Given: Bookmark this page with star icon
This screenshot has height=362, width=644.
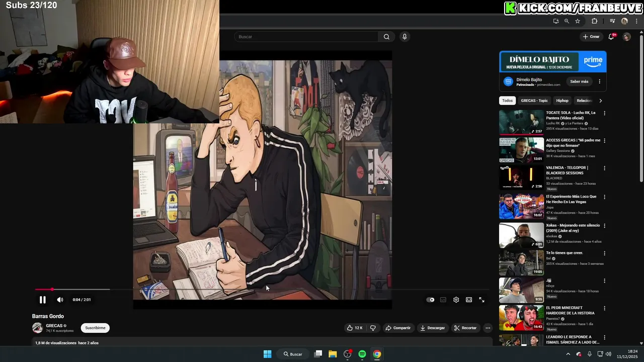Looking at the screenshot, I should [578, 21].
